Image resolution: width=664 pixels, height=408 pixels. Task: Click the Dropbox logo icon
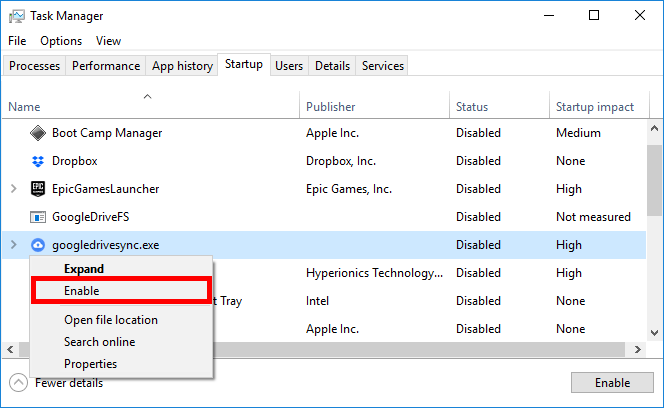coord(38,161)
